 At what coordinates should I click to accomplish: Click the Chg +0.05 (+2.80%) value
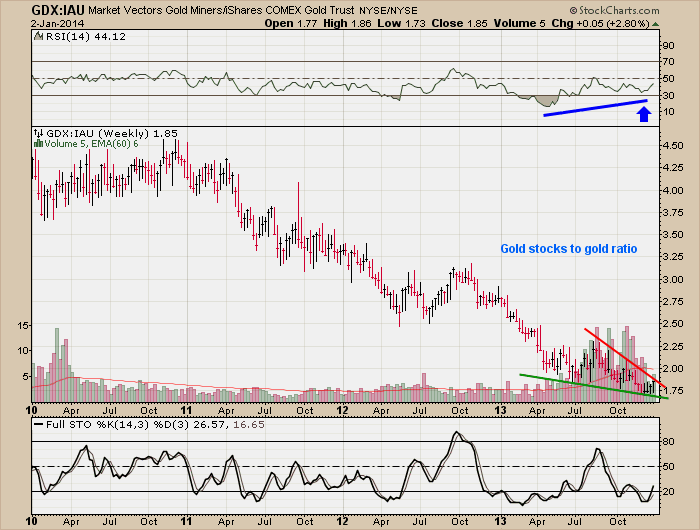600,23
